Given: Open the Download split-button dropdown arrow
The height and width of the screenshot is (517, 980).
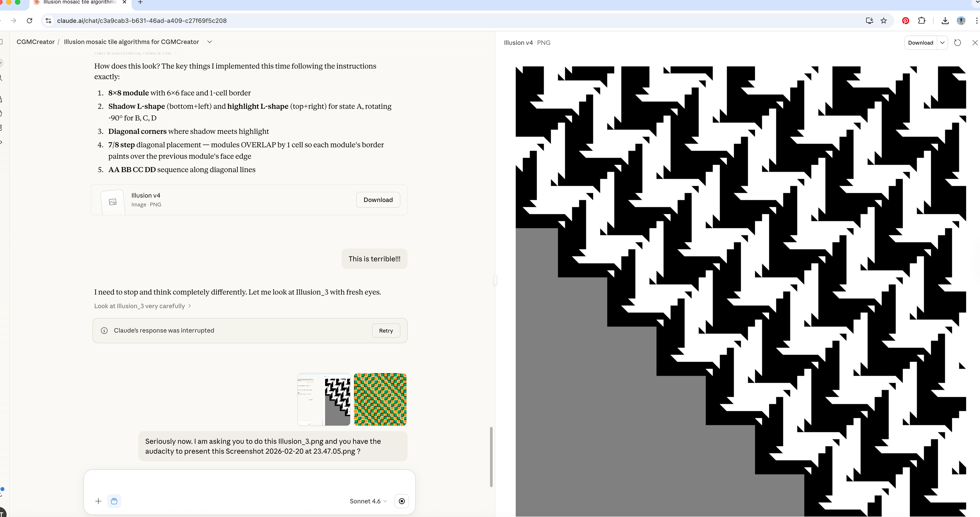Looking at the screenshot, I should click(942, 43).
